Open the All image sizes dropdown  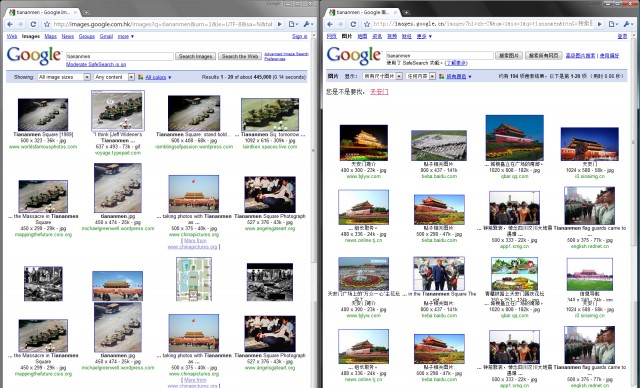click(64, 77)
